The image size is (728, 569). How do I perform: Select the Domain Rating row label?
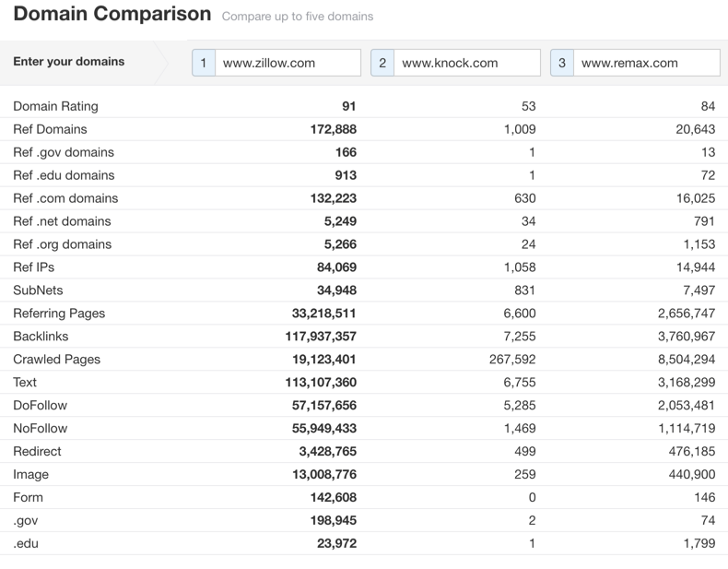pyautogui.click(x=55, y=106)
